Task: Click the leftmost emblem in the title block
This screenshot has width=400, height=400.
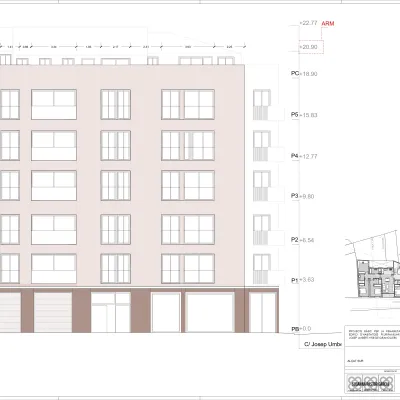Action: pos(354,383)
